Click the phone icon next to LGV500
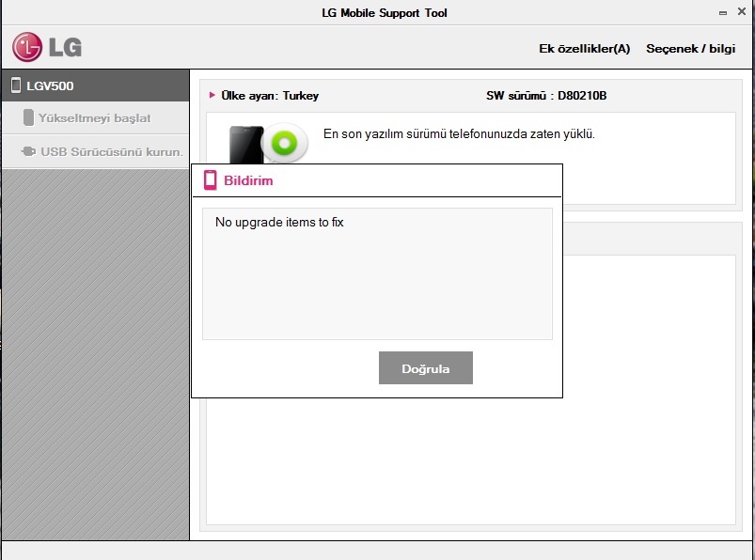This screenshot has height=560, width=755. coord(16,86)
